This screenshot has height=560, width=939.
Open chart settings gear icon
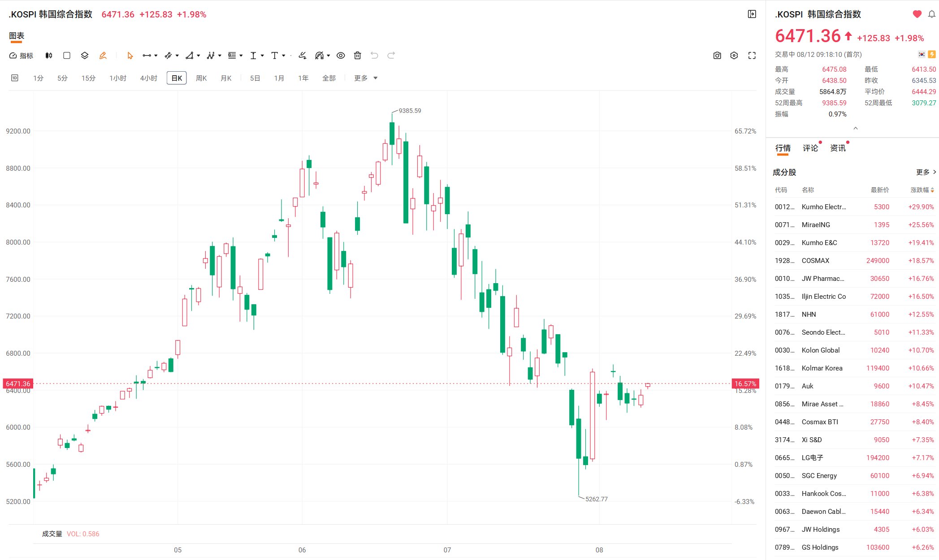pos(734,56)
